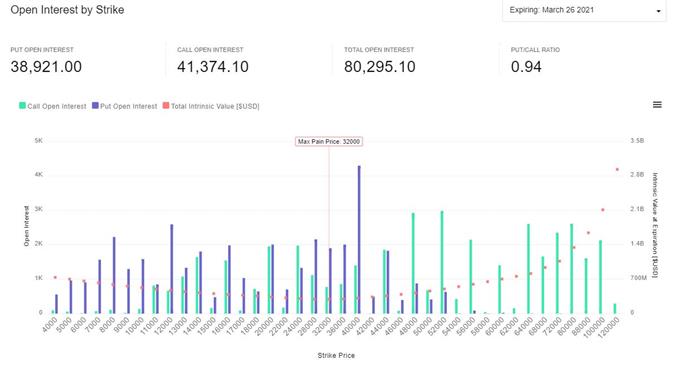Viewport: 679px width, 366px height.
Task: Open the chart hamburger menu icon
Action: pyautogui.click(x=657, y=104)
